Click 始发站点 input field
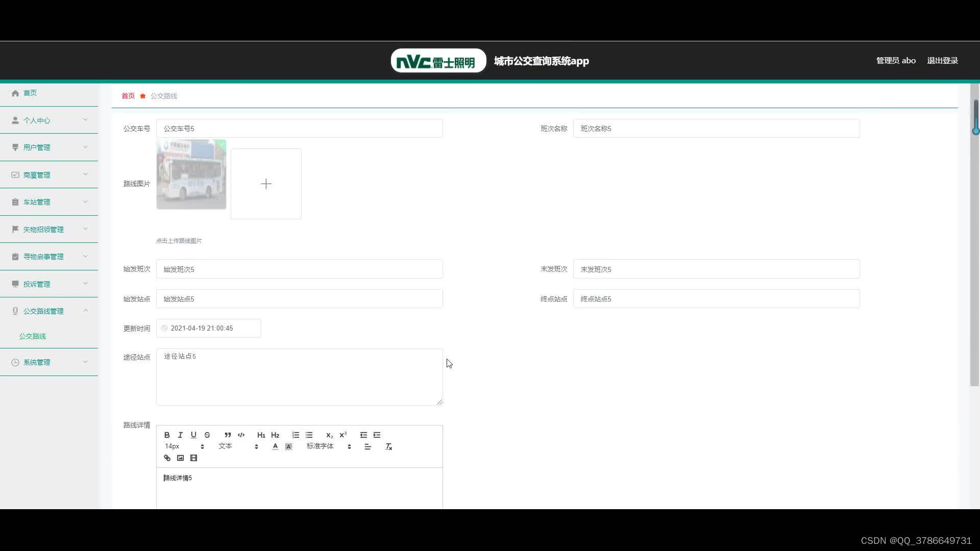Viewport: 980px width, 551px height. 300,299
